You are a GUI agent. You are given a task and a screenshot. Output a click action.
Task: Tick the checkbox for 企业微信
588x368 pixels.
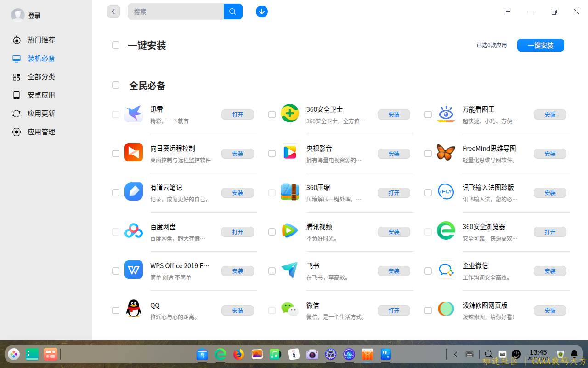coord(428,271)
